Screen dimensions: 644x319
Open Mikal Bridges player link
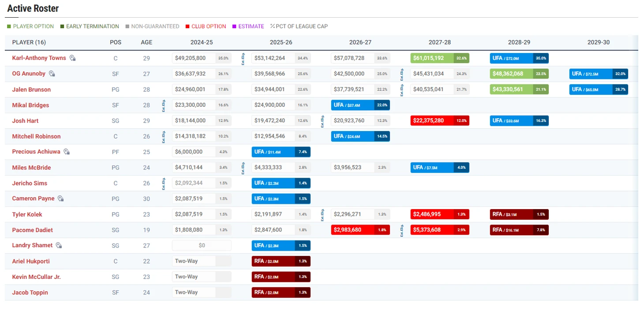(30, 105)
